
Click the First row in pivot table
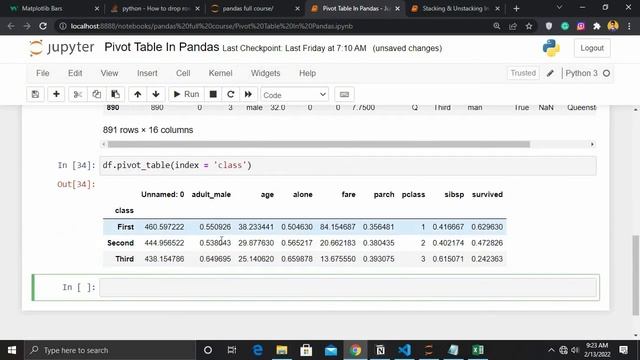tap(304, 227)
